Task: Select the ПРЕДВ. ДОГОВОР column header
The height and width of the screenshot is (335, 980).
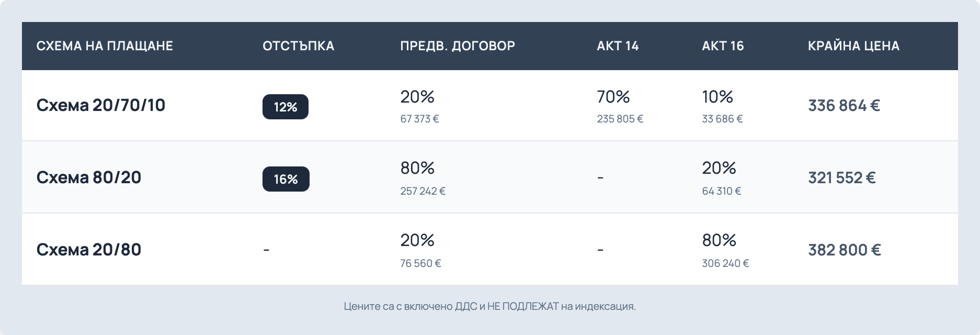Action: pyautogui.click(x=458, y=46)
